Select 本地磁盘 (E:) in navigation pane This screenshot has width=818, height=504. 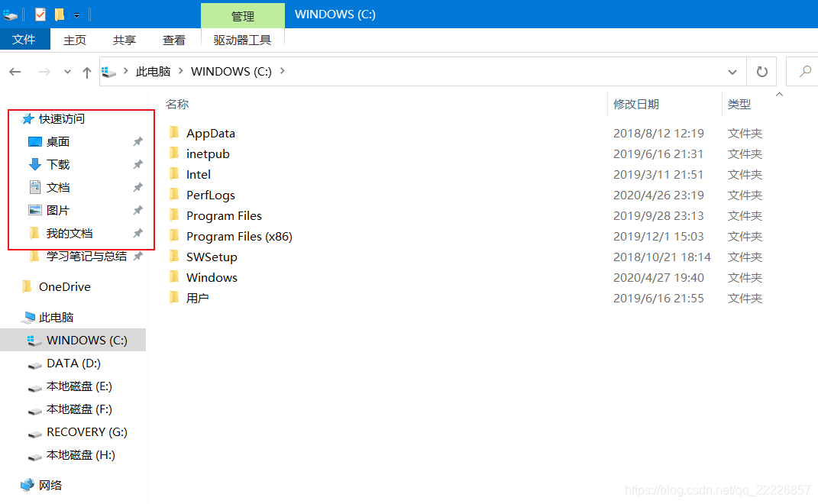[x=79, y=386]
